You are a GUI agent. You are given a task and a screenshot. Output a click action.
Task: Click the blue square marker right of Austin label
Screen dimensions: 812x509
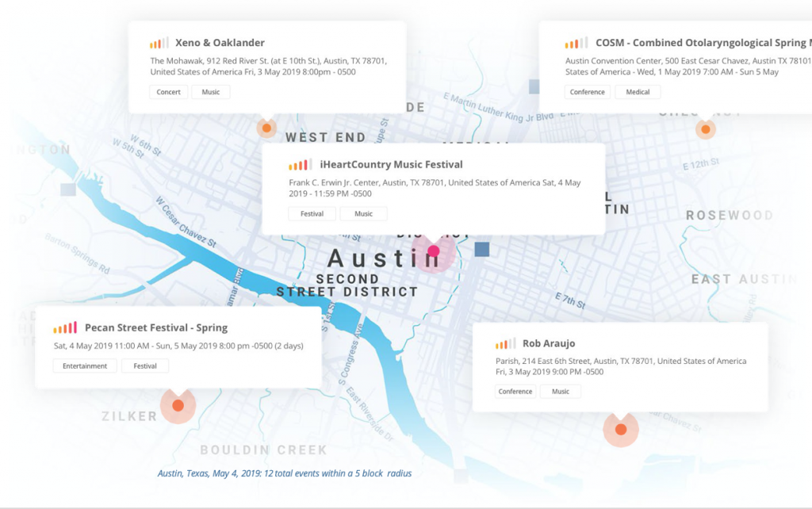click(482, 250)
